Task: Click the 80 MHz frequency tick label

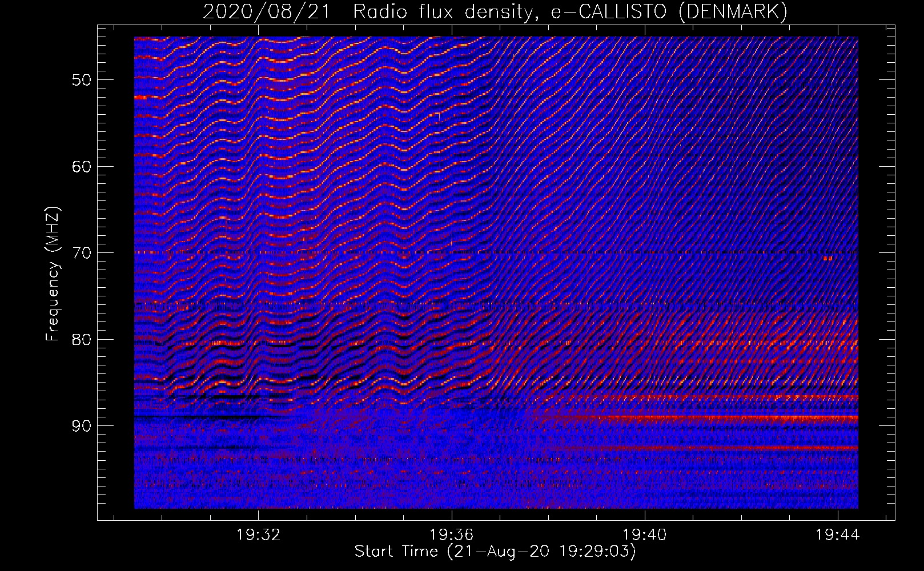Action: coord(82,340)
